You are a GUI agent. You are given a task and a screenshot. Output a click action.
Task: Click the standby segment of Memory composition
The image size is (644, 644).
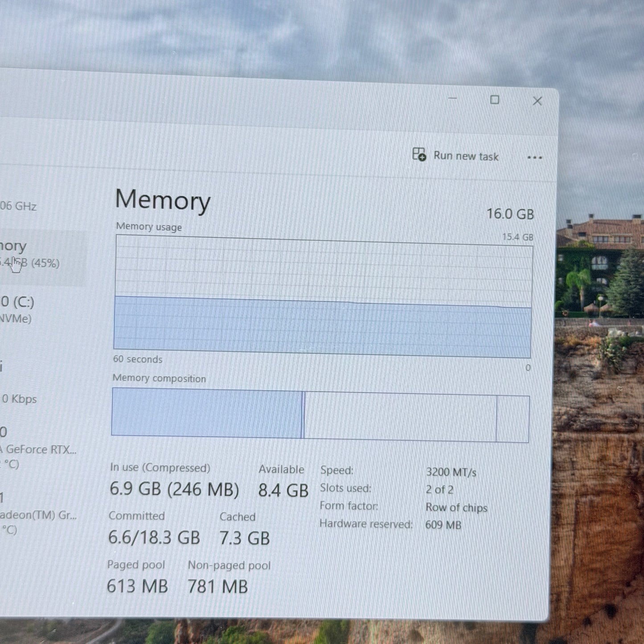[400, 417]
